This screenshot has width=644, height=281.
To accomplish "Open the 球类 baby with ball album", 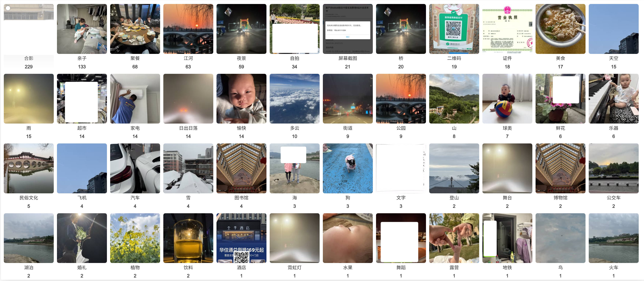I will 507,98.
